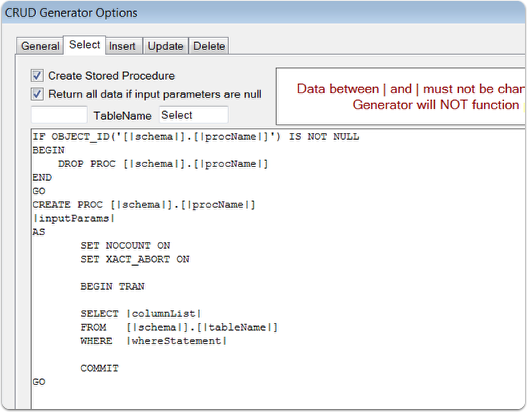Place cursor on the |inputParams| placeholder
The image size is (527, 412).
[x=74, y=218]
